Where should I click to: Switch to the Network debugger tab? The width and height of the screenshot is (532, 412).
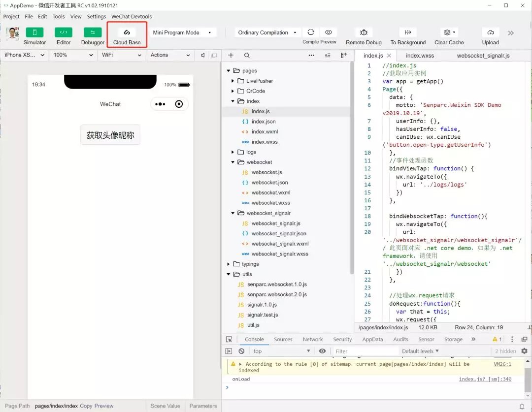tap(313, 339)
